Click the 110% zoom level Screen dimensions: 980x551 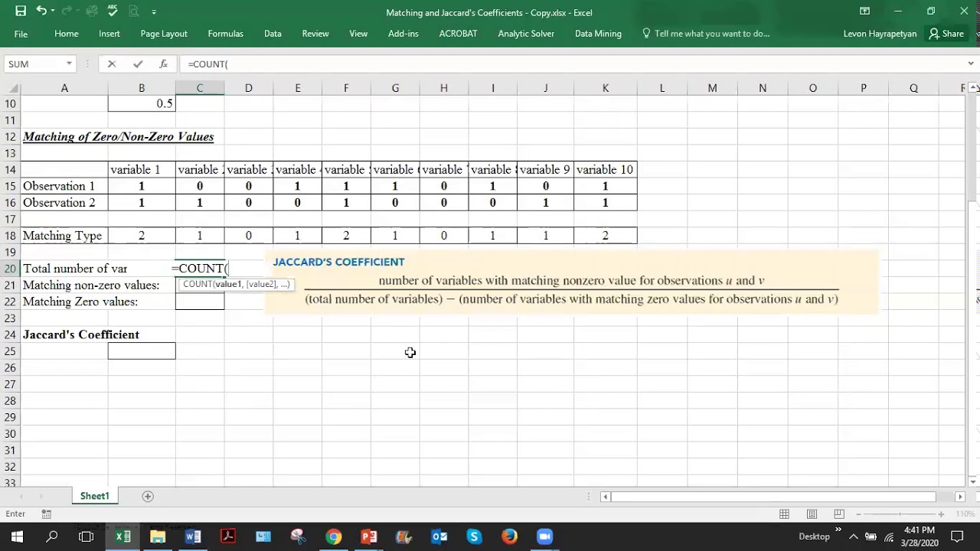pos(964,514)
